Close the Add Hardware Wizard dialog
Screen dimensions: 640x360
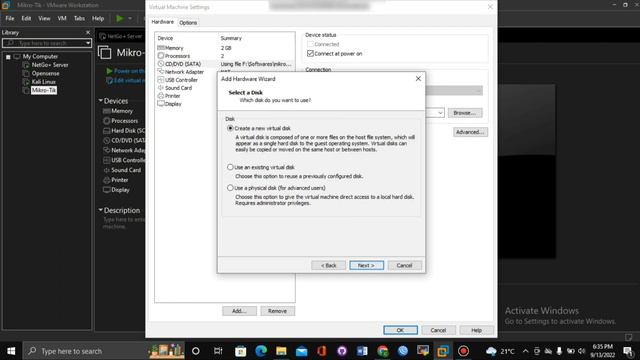(x=418, y=78)
